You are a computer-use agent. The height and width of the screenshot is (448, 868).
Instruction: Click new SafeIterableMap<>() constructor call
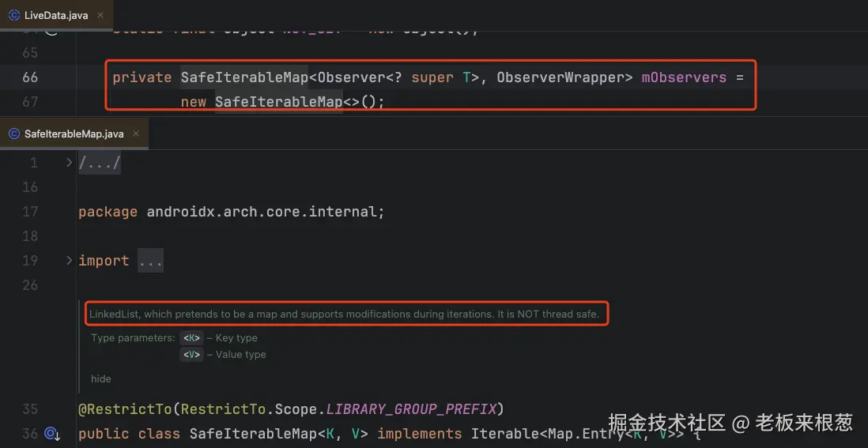point(282,102)
